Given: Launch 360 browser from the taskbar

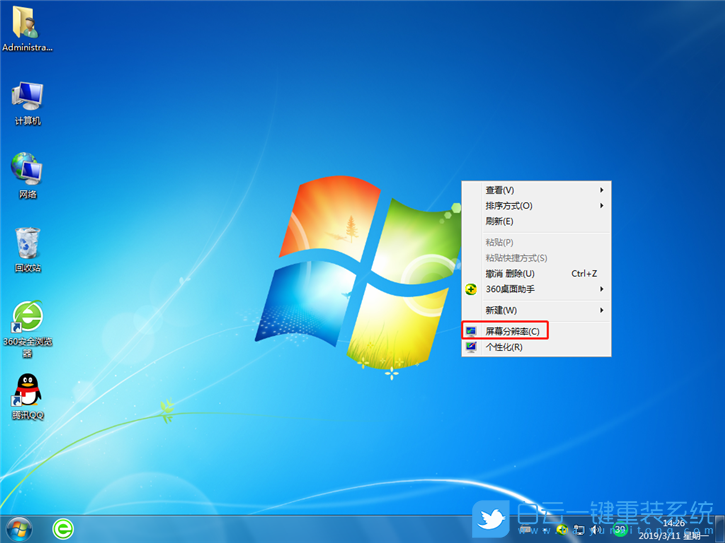Looking at the screenshot, I should 63,527.
